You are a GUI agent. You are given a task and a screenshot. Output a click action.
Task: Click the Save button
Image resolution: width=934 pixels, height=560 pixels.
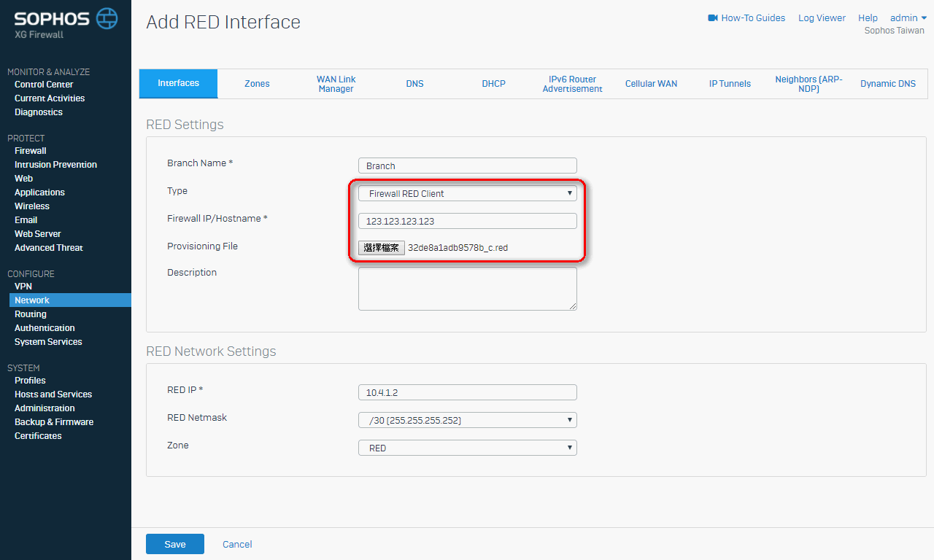pyautogui.click(x=175, y=544)
